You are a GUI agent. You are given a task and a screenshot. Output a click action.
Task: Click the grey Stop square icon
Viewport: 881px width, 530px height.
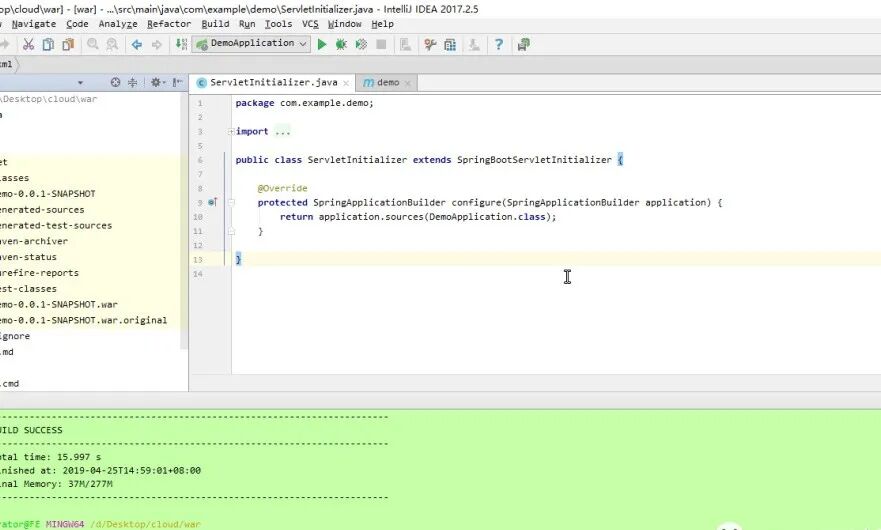[x=381, y=44]
